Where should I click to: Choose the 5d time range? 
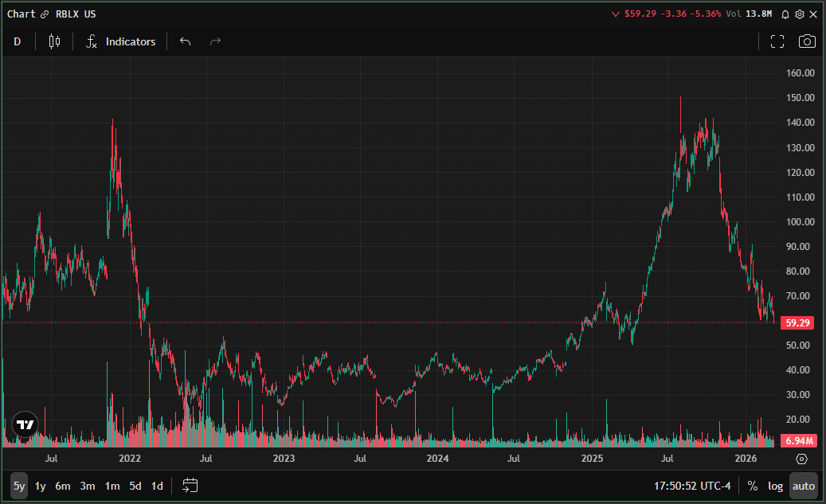(135, 486)
